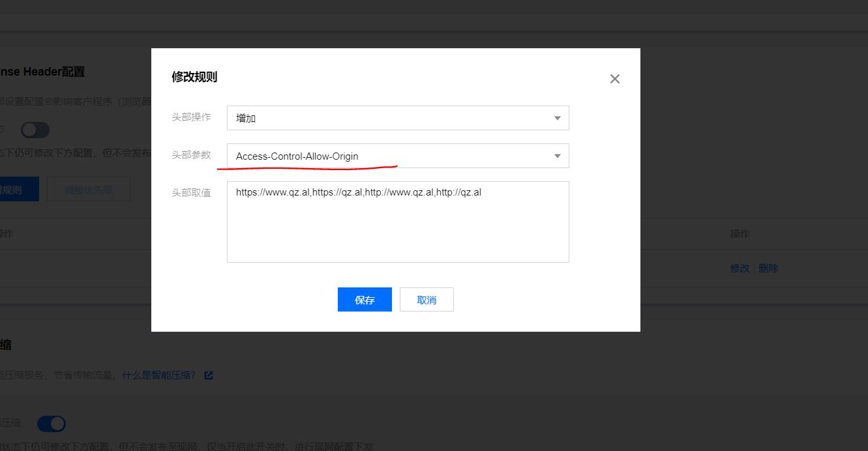This screenshot has width=868, height=451.
Task: Cancel editing with 取消 button
Action: click(x=427, y=300)
